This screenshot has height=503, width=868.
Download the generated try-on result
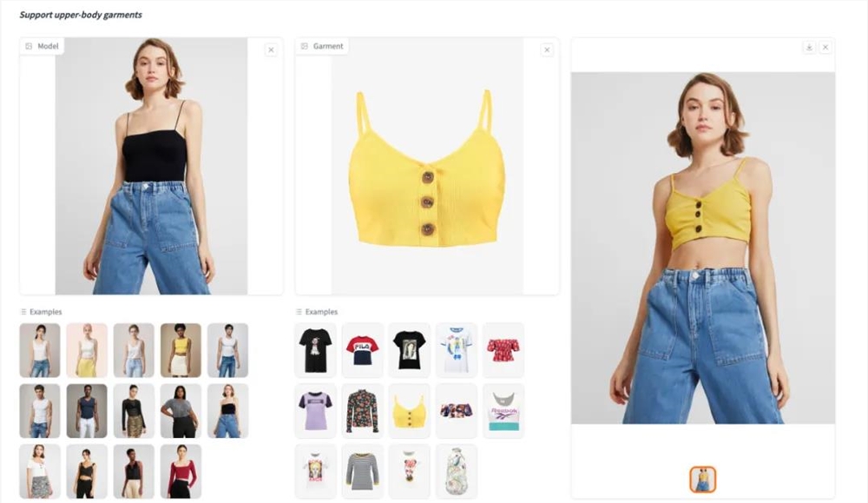[x=809, y=47]
